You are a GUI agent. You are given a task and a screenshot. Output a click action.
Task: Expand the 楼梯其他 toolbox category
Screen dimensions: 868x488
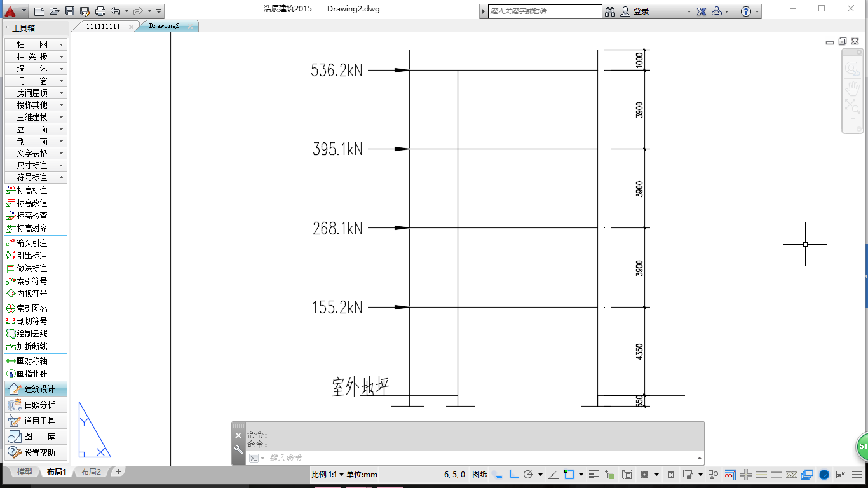pyautogui.click(x=36, y=105)
